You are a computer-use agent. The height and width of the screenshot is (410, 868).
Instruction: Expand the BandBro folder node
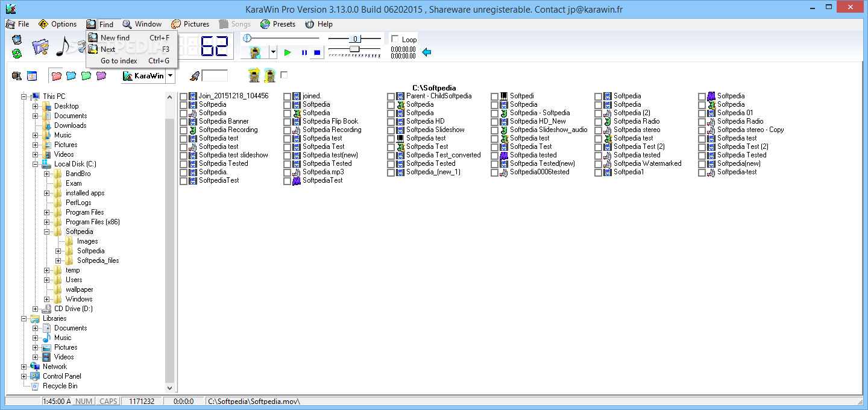47,174
